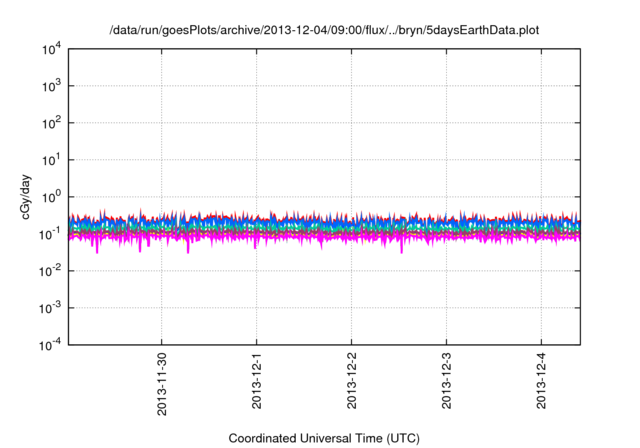640x448 pixels.
Task: Click the 2013-12-2 date tick label
Action: (351, 381)
